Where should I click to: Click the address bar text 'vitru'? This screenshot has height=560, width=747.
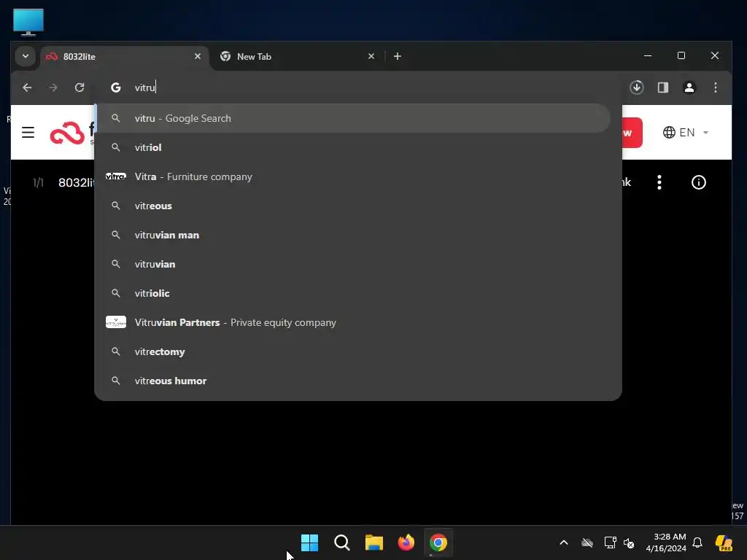[145, 87]
